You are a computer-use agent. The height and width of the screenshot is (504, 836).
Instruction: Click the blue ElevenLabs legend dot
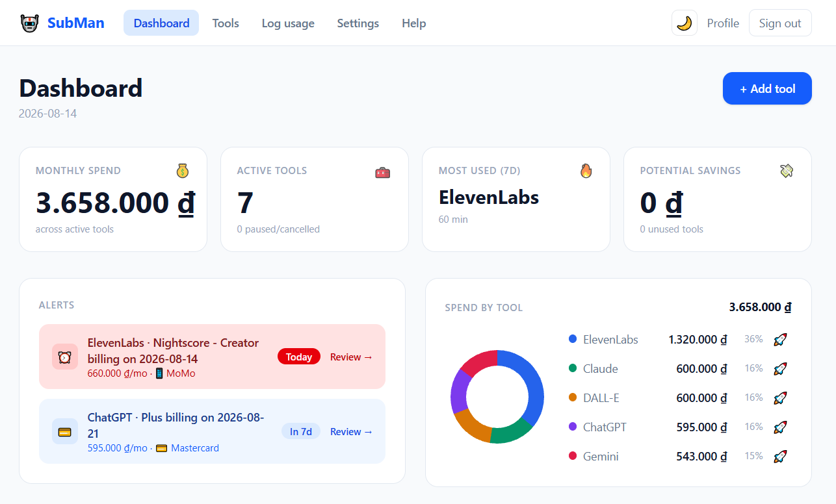coord(573,339)
